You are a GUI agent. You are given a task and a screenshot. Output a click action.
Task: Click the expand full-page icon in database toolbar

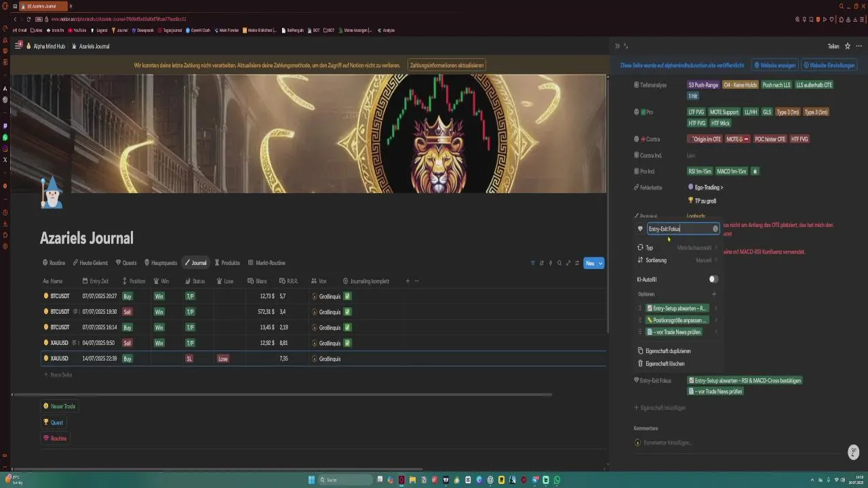coord(568,263)
